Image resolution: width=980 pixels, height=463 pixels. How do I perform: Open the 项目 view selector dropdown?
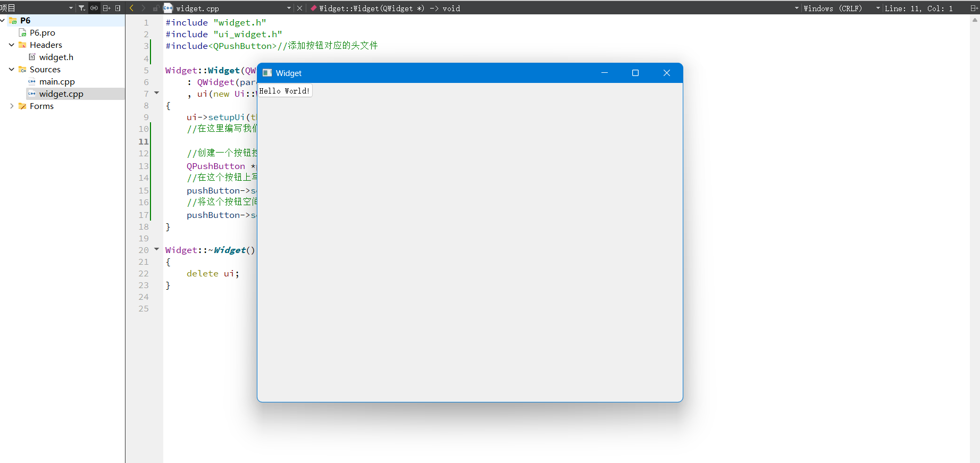pyautogui.click(x=71, y=8)
